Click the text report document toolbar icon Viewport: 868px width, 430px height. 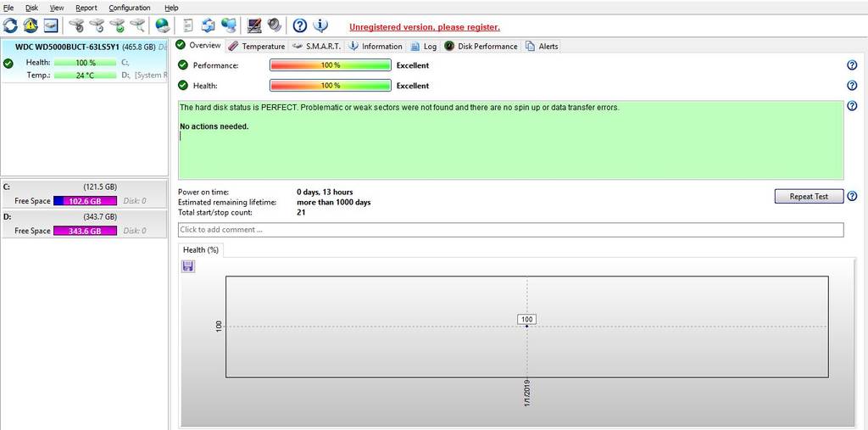pos(189,25)
